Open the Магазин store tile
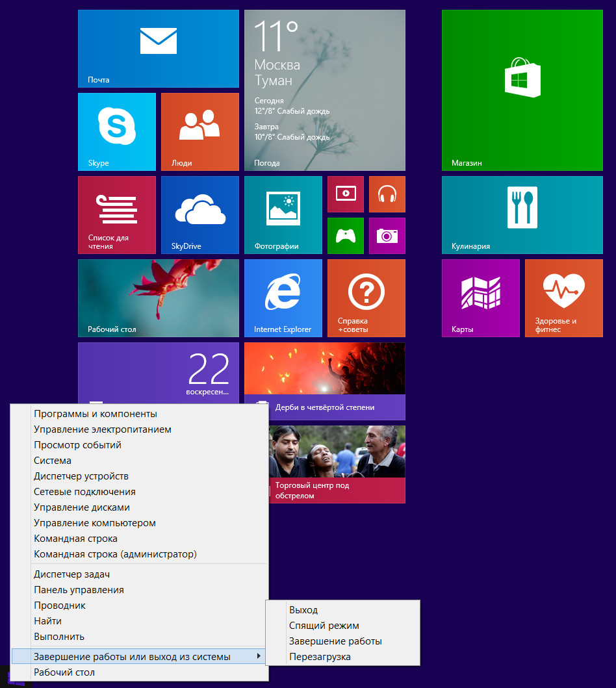 click(x=522, y=90)
